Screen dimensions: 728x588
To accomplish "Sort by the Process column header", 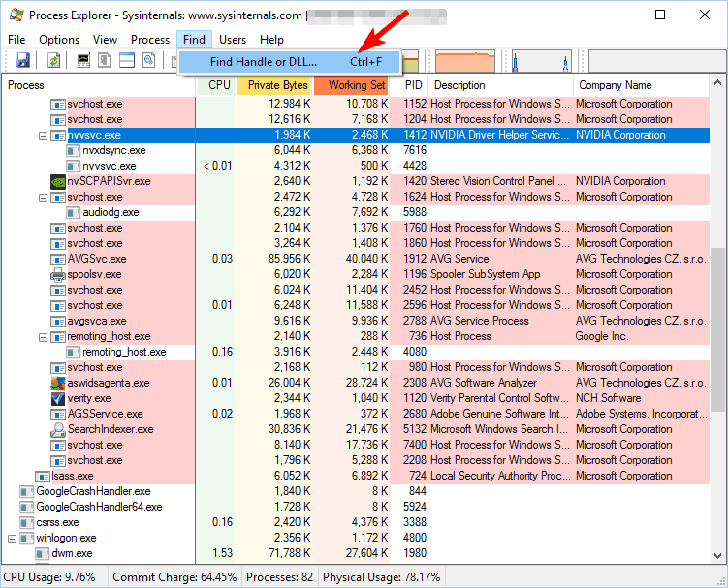I will coord(99,85).
